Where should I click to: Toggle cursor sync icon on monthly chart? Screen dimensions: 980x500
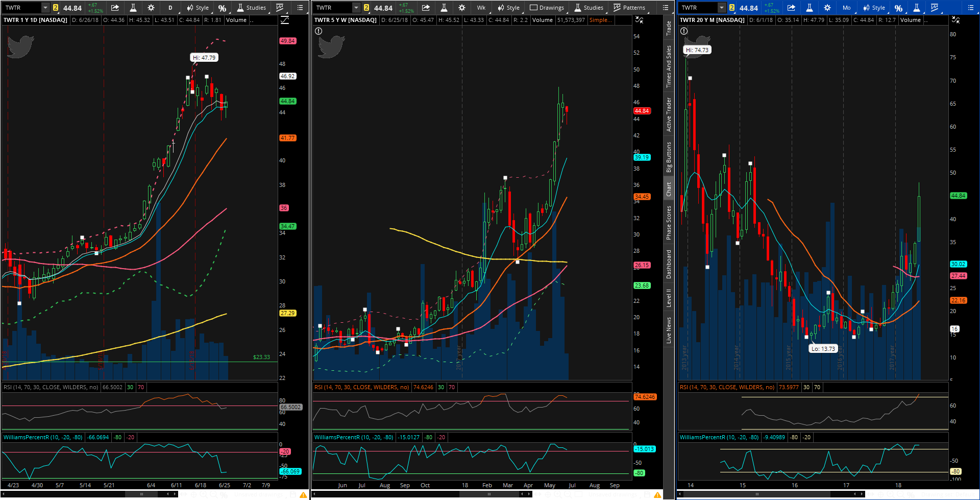click(955, 20)
